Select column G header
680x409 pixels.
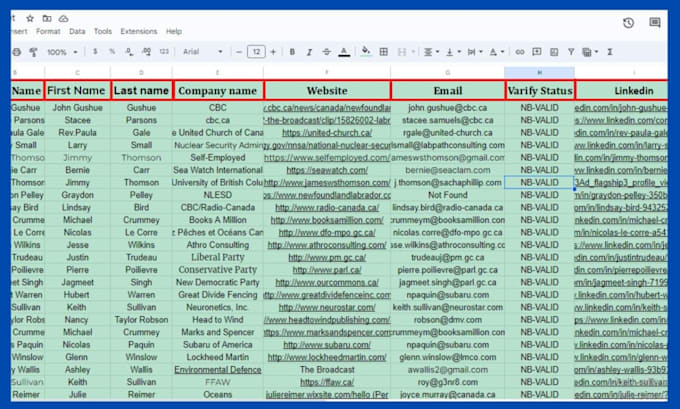click(448, 72)
